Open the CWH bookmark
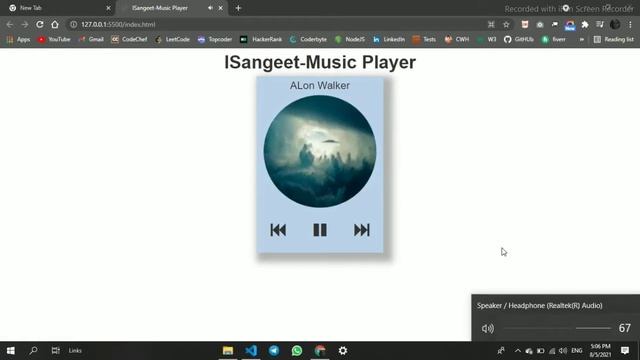 (457, 39)
